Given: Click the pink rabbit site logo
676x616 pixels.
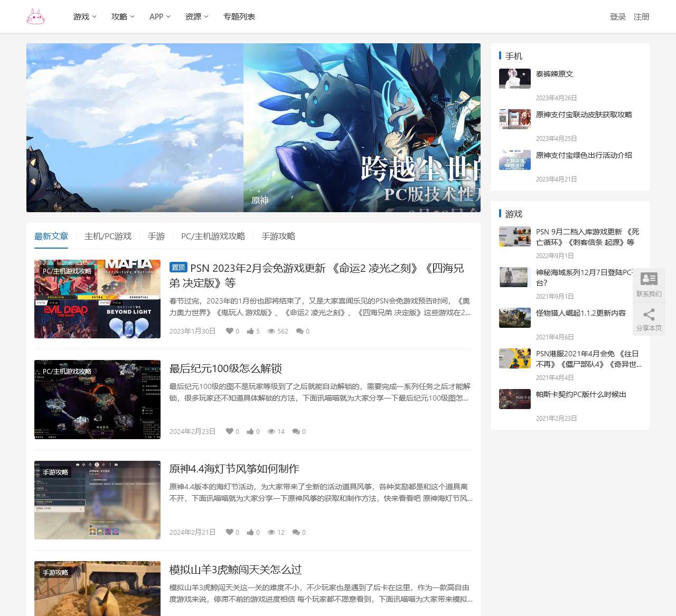Looking at the screenshot, I should (x=36, y=17).
